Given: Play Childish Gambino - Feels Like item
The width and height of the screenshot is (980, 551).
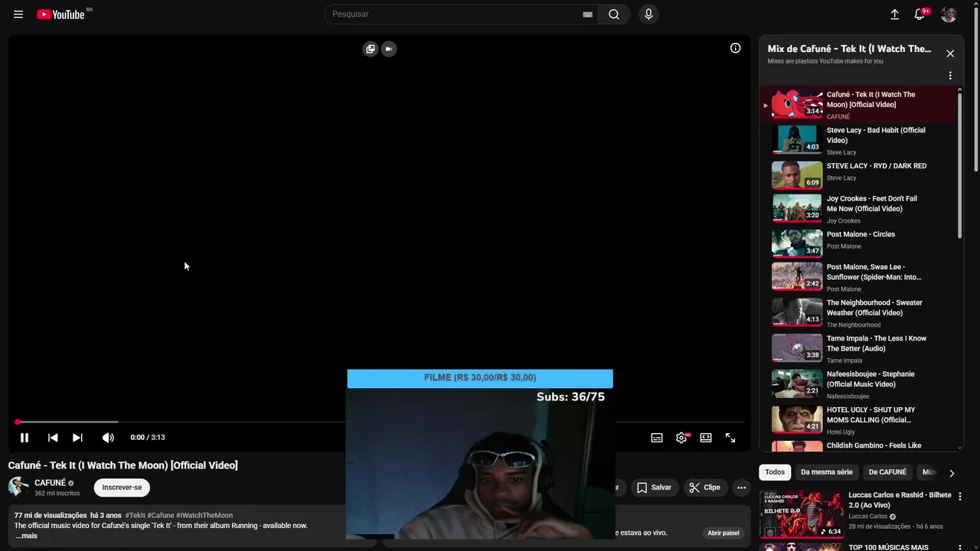Looking at the screenshot, I should [858, 445].
